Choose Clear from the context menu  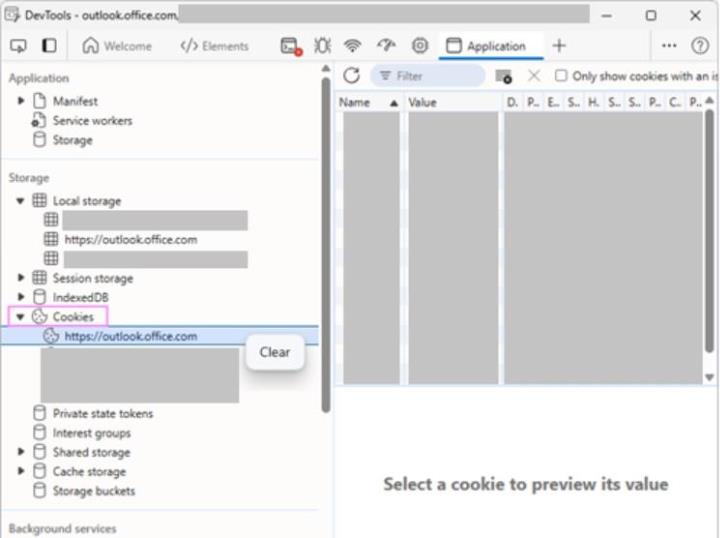[x=275, y=352]
